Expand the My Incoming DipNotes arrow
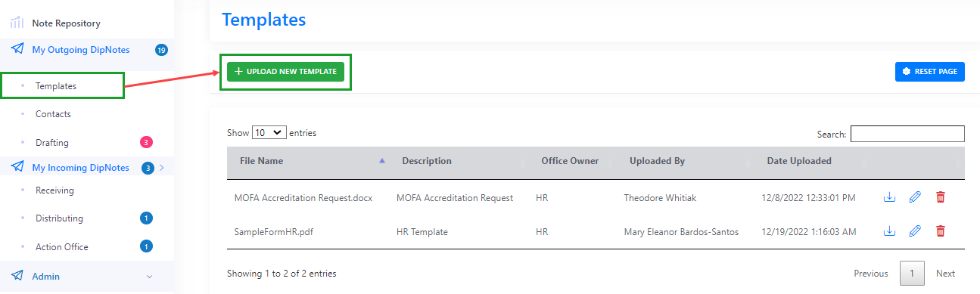Viewport: 980px width, 294px height. (161, 168)
